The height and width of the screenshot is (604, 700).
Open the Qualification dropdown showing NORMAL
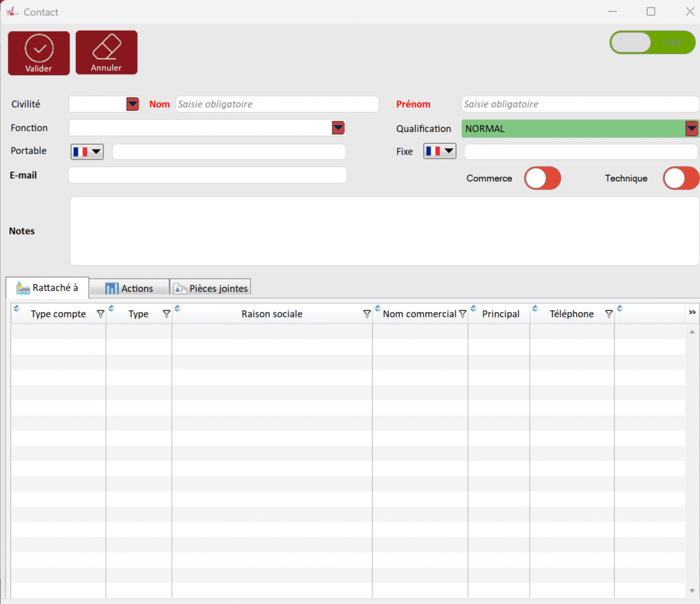[x=692, y=128]
